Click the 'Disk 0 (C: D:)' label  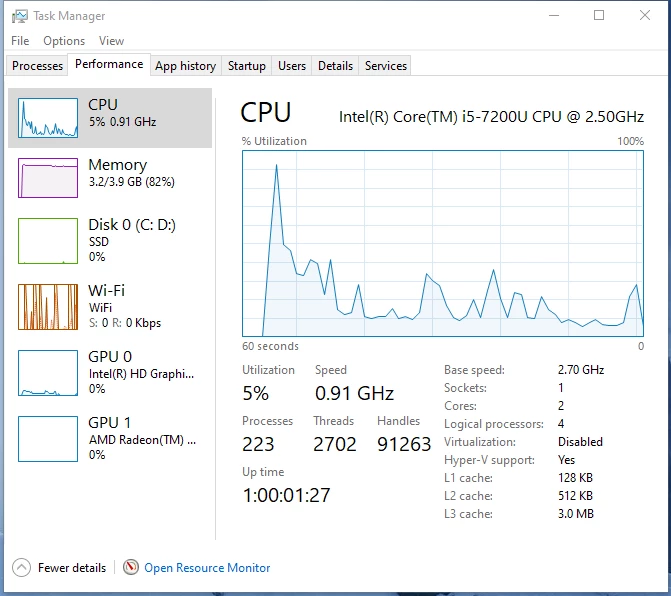(x=132, y=225)
